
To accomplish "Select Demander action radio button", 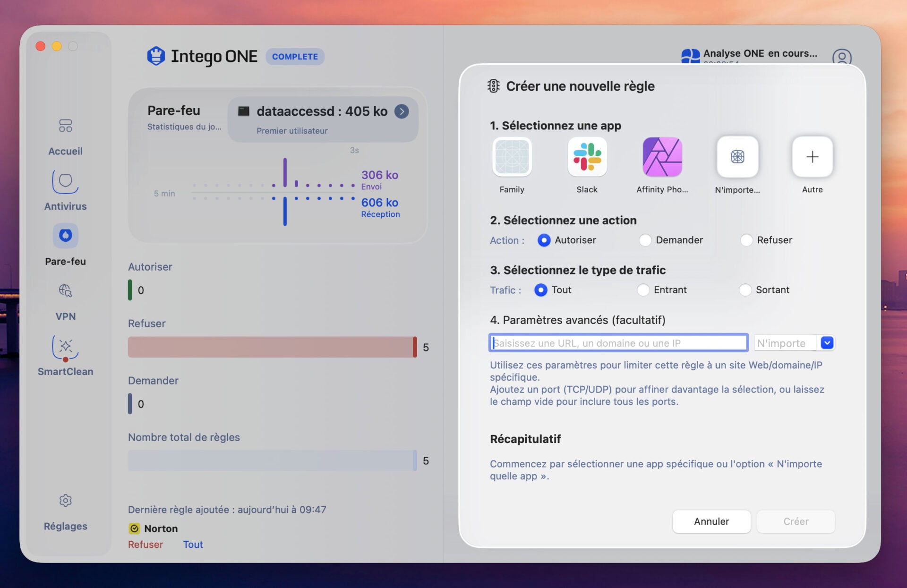I will click(x=645, y=240).
